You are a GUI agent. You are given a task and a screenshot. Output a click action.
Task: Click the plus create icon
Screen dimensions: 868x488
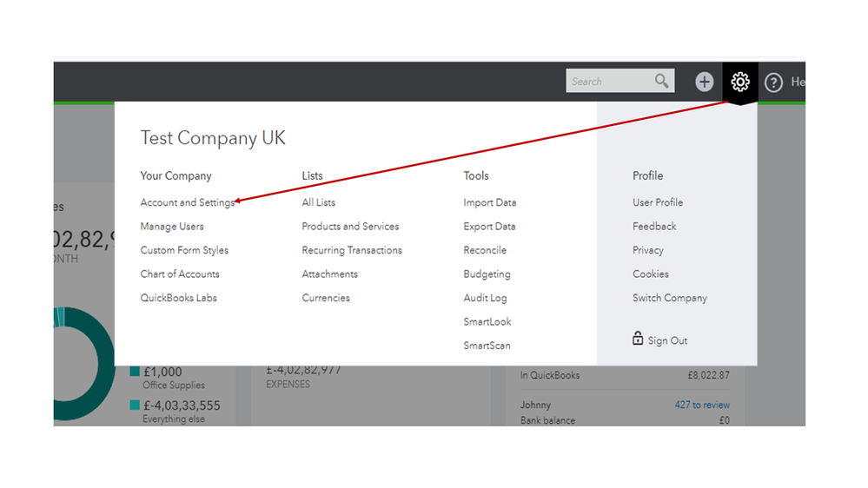pyautogui.click(x=704, y=82)
